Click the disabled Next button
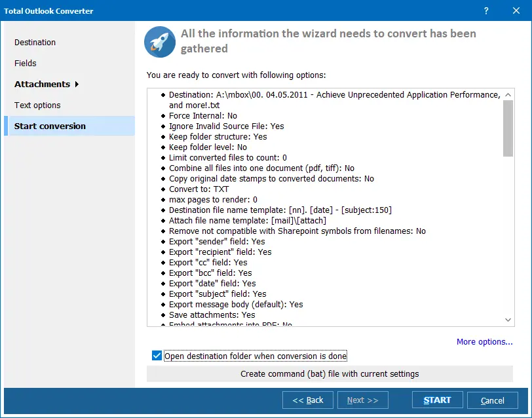Viewport: 532px width, 418px height. click(362, 400)
